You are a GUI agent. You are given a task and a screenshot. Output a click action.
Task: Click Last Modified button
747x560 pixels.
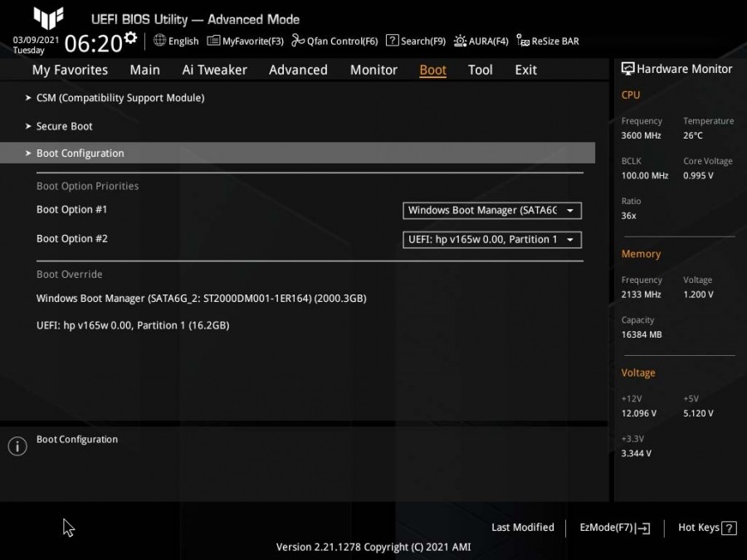(x=523, y=528)
